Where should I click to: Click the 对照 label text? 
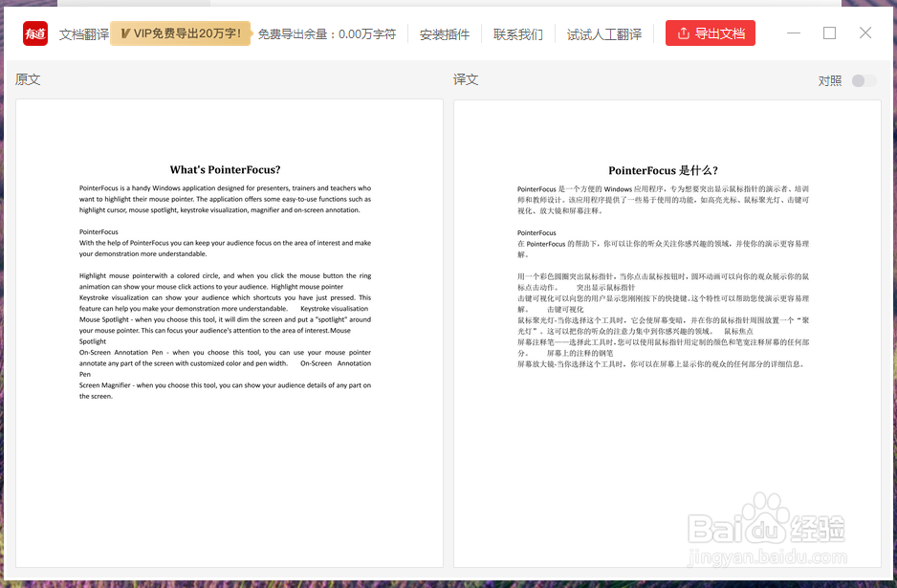[829, 81]
